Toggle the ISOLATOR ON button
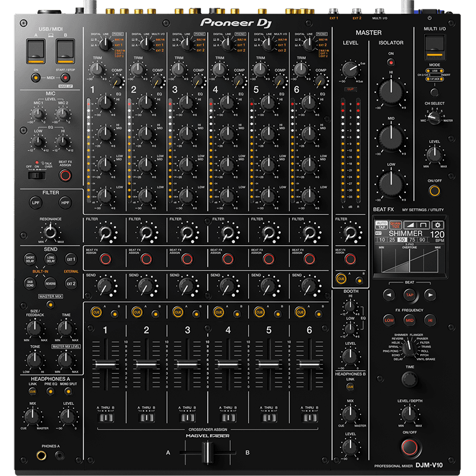The image size is (476, 476). tap(391, 62)
